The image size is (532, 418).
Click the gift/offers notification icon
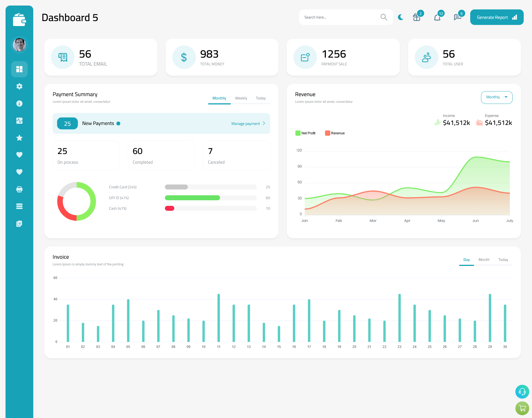coord(416,17)
